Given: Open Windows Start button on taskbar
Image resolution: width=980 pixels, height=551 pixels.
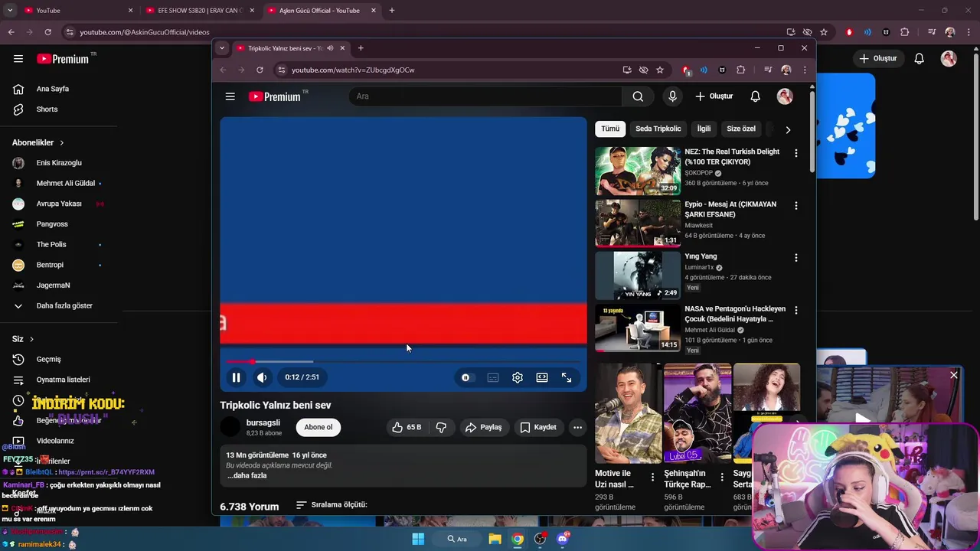Looking at the screenshot, I should (418, 539).
